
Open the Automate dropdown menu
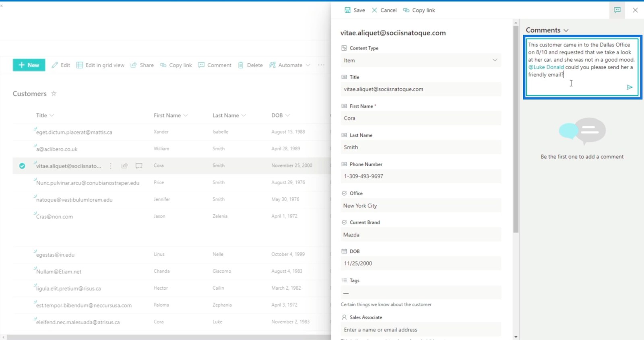[x=290, y=65]
